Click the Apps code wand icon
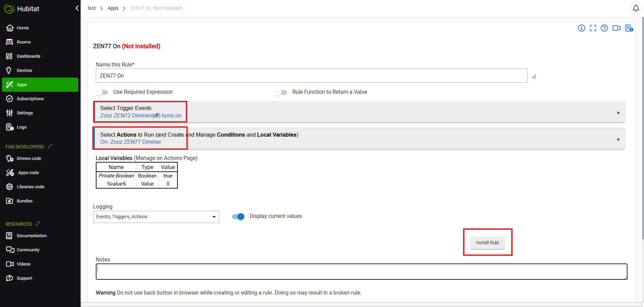This screenshot has height=307, width=644. [x=10, y=173]
